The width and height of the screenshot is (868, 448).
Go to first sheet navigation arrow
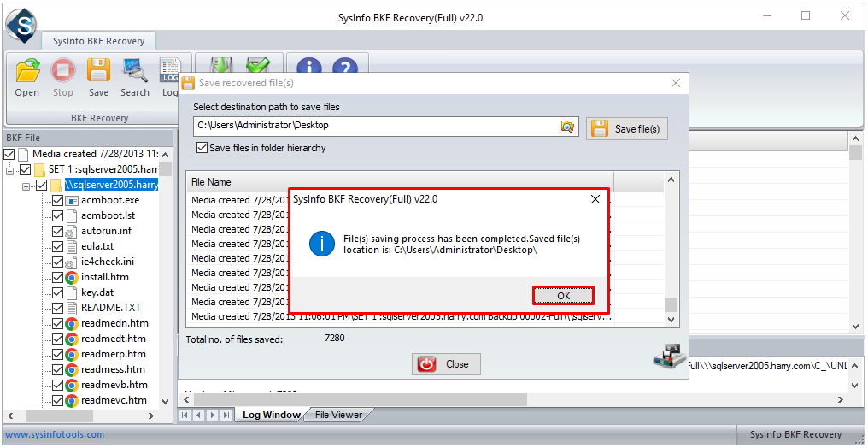point(185,415)
